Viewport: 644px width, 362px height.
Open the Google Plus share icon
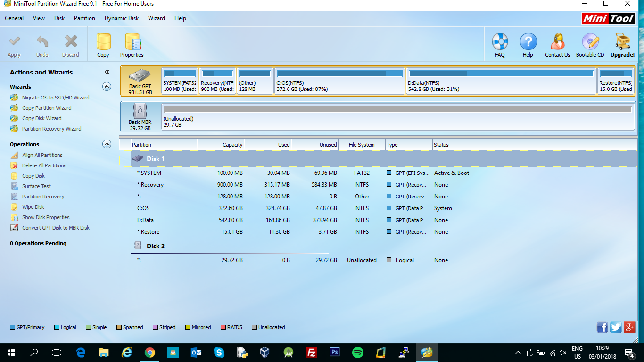(x=629, y=328)
